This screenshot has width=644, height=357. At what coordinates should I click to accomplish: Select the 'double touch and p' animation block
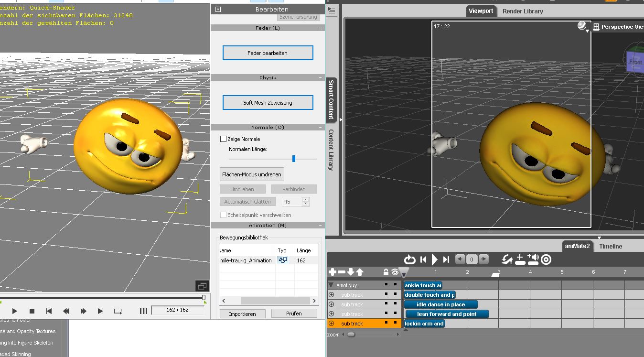[429, 295]
